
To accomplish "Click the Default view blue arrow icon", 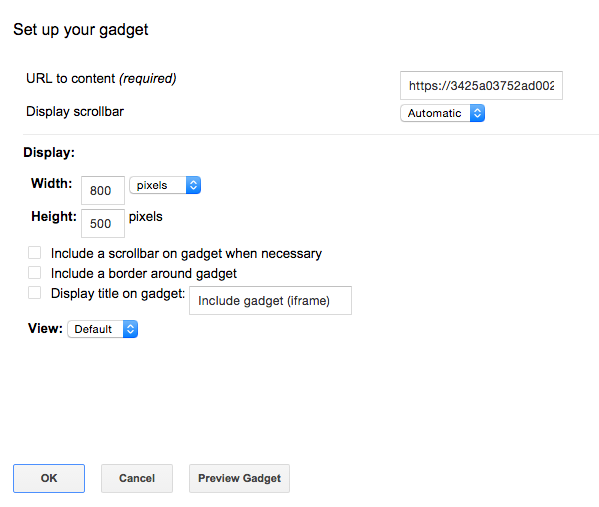I will click(x=130, y=329).
